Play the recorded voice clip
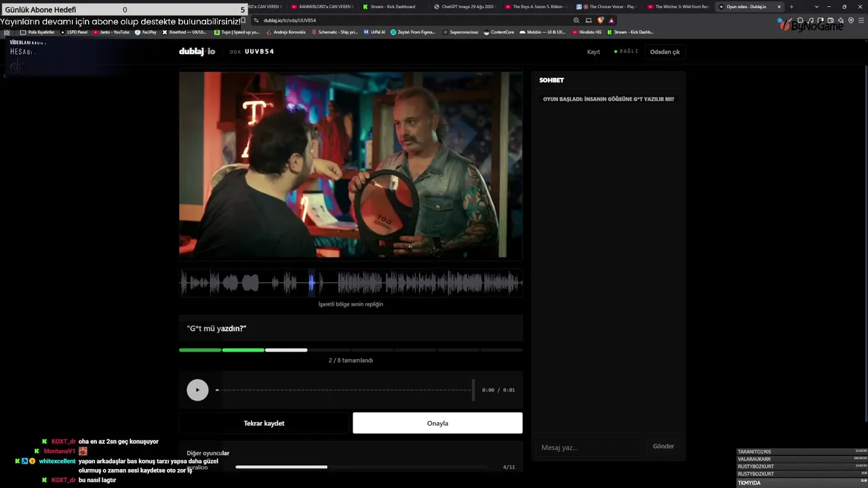 pos(197,390)
